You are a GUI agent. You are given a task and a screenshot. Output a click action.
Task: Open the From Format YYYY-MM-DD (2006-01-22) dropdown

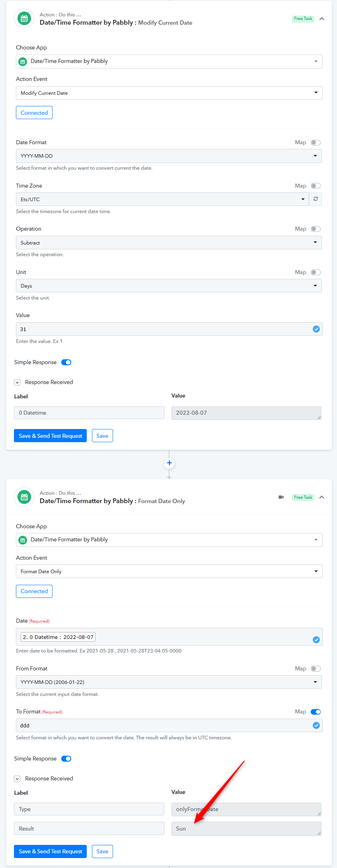coord(169,682)
